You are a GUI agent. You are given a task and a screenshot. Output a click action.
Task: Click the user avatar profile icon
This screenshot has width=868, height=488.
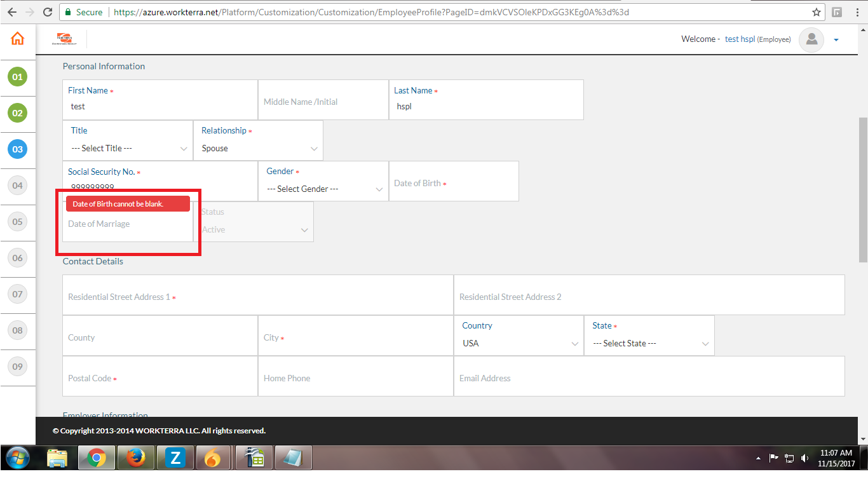pos(811,39)
